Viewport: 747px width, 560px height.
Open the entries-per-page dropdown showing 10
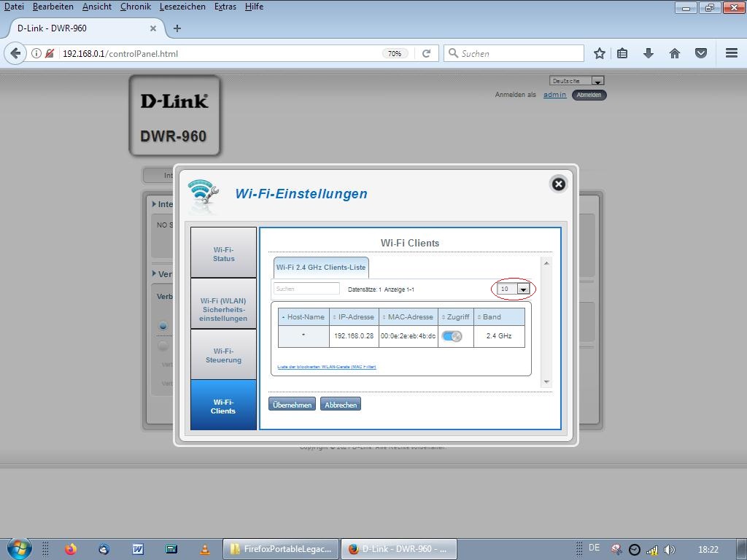[513, 289]
